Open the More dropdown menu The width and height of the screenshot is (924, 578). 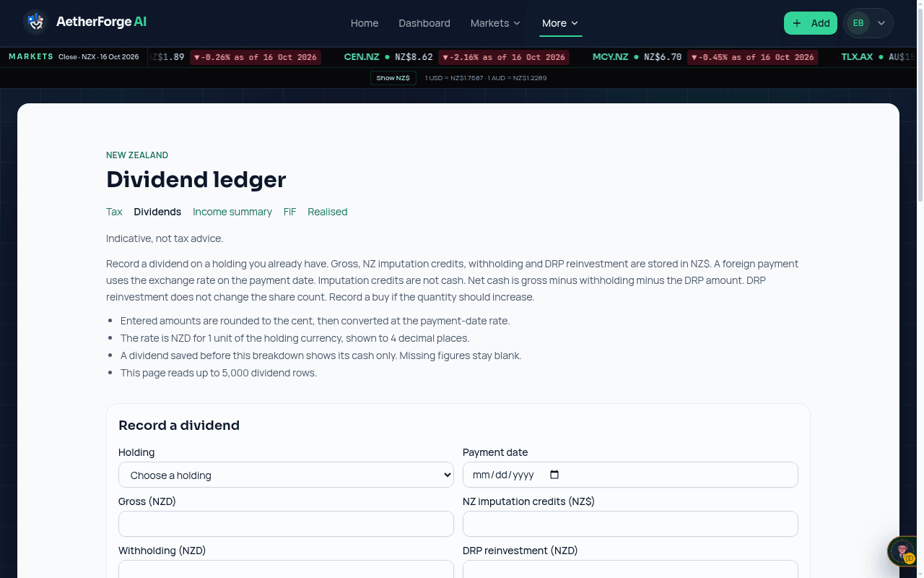tap(560, 23)
